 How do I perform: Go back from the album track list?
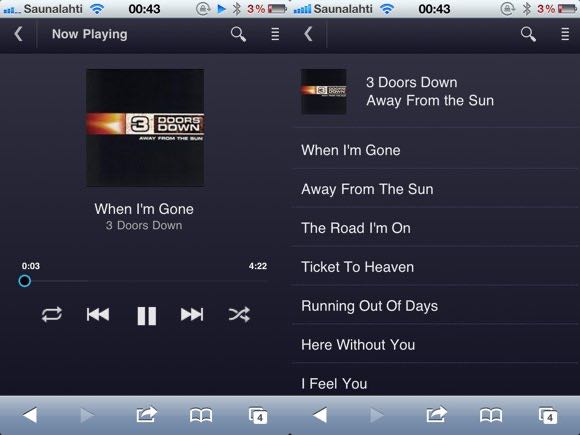308,34
